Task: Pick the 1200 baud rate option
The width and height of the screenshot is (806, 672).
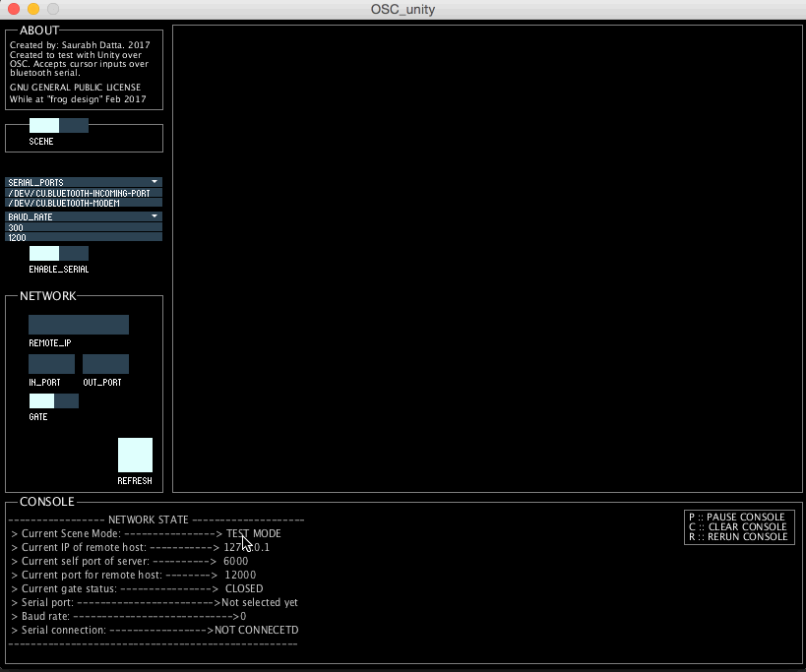Action: pos(84,237)
